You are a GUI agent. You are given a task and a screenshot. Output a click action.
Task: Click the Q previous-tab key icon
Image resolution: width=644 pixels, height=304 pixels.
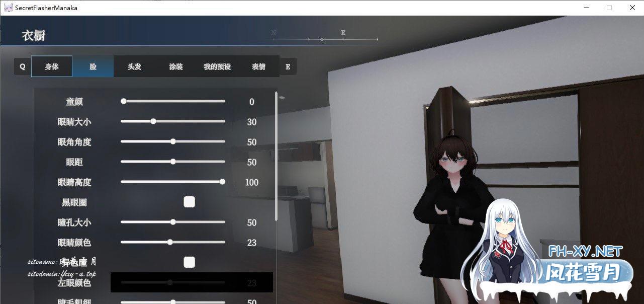pyautogui.click(x=22, y=66)
